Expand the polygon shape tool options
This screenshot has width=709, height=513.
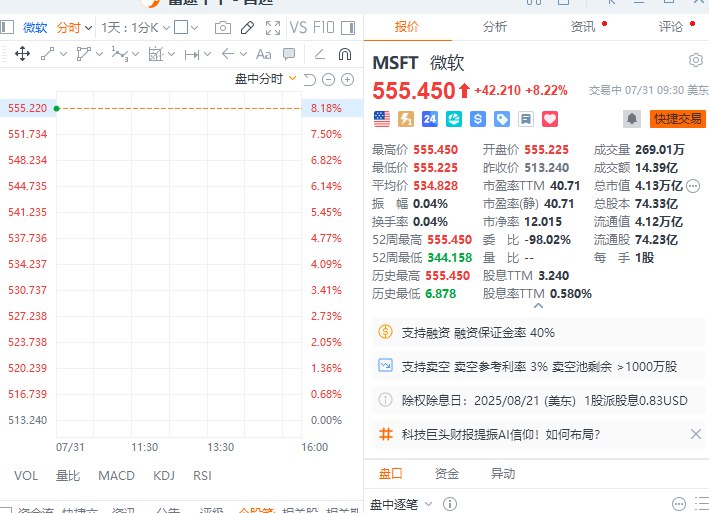point(99,54)
